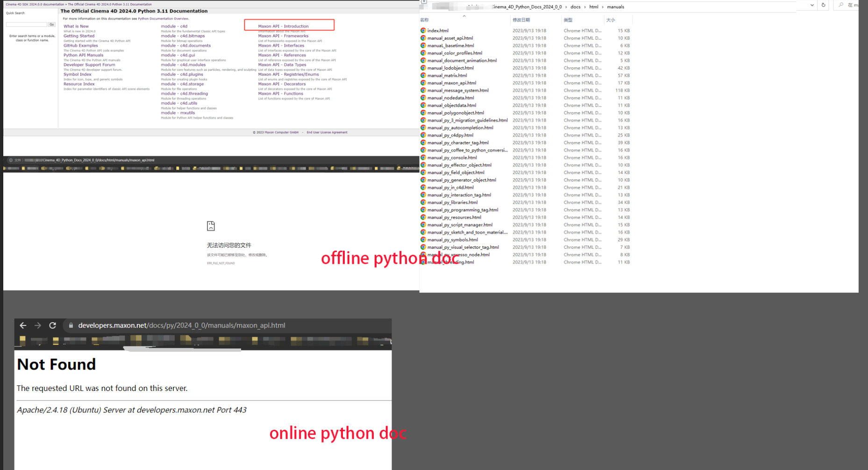Open the End User License Agreement link

(x=327, y=132)
